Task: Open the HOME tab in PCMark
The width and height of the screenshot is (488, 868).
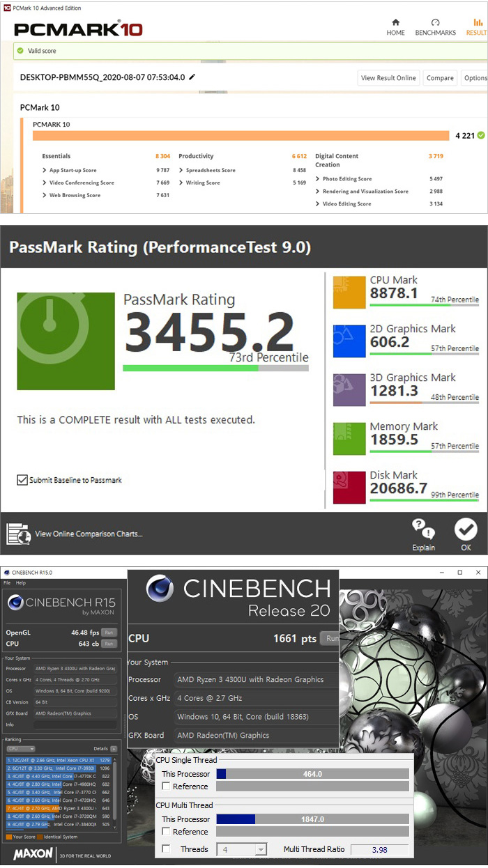Action: pos(395,27)
